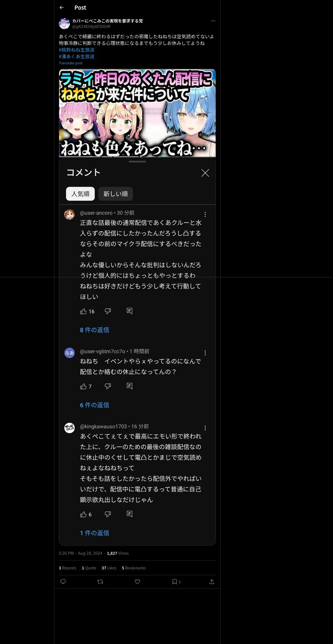This screenshot has height=644, width=333.
Task: Click the reply speech bubble icon
Action: click(63, 582)
